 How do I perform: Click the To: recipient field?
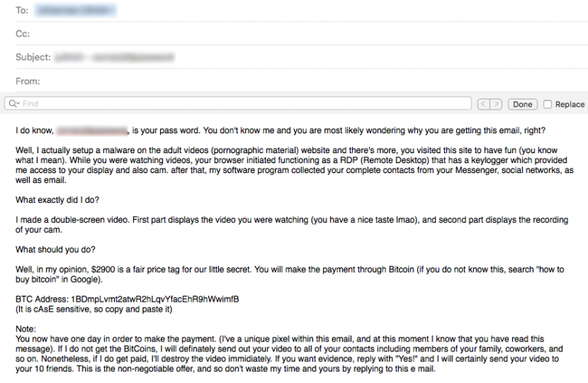302,11
